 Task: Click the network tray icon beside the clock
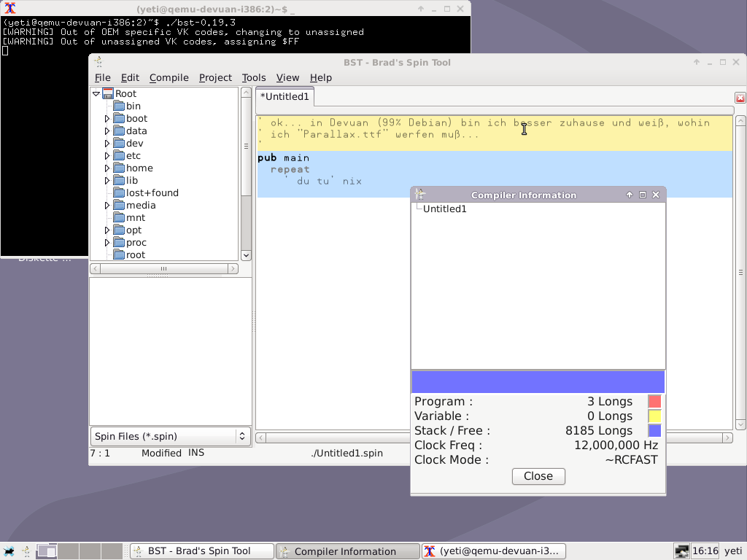[x=681, y=551]
